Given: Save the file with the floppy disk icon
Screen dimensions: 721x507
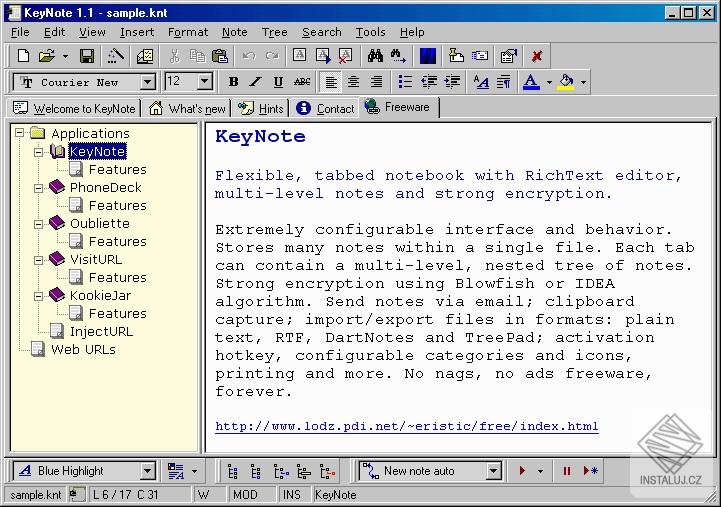Looking at the screenshot, I should 87,56.
